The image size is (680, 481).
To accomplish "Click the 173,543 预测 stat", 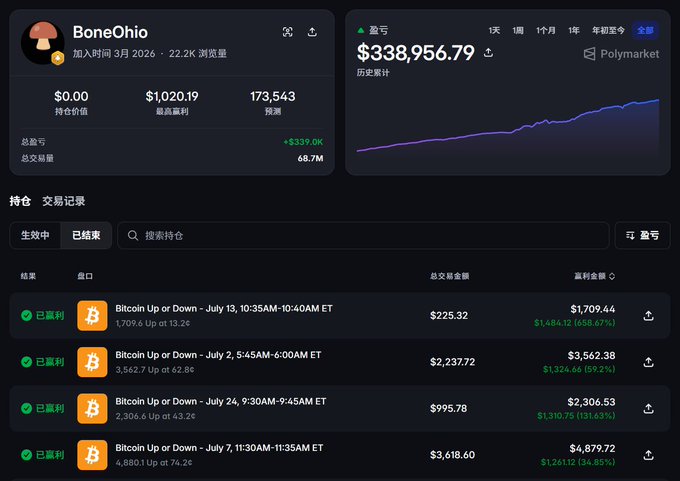I will click(272, 102).
